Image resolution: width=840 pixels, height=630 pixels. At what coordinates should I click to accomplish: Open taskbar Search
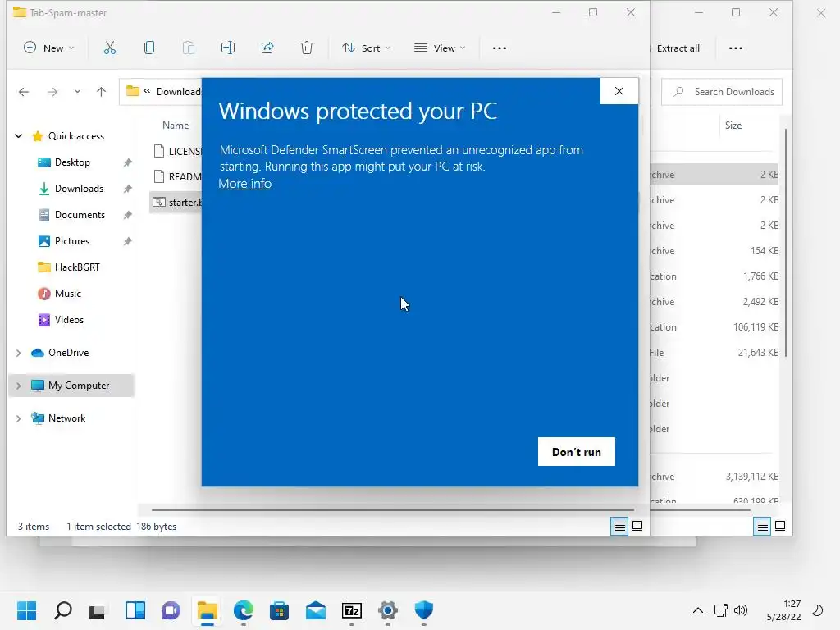point(63,610)
